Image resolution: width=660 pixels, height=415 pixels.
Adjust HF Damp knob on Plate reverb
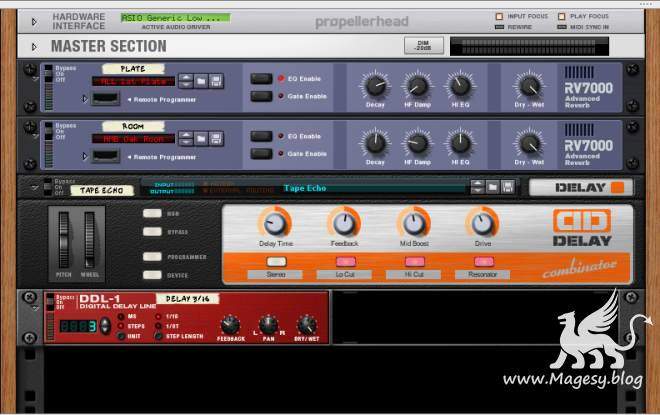417,86
